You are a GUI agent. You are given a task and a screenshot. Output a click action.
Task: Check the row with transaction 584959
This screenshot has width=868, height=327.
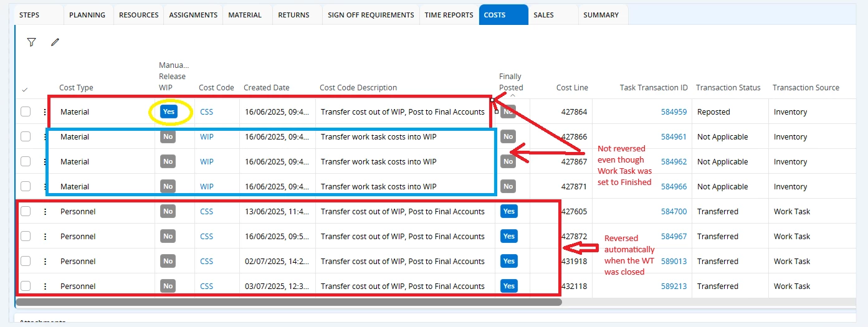pos(26,112)
